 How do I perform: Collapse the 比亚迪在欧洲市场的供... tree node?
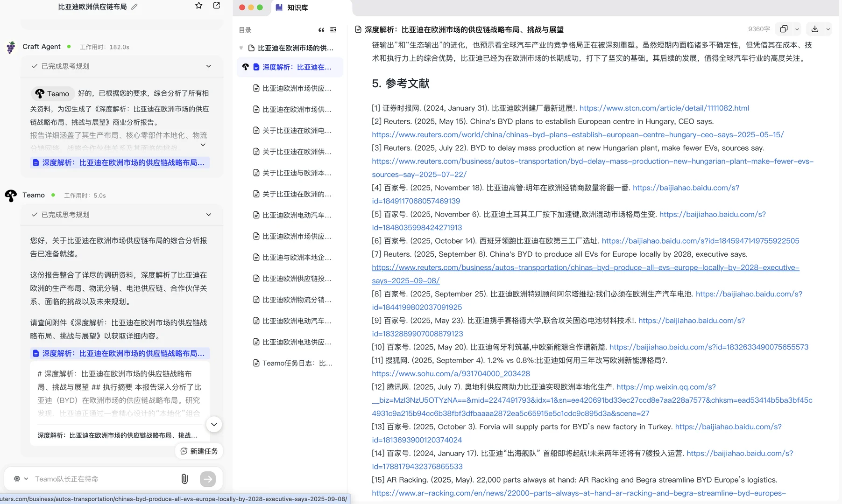point(241,47)
